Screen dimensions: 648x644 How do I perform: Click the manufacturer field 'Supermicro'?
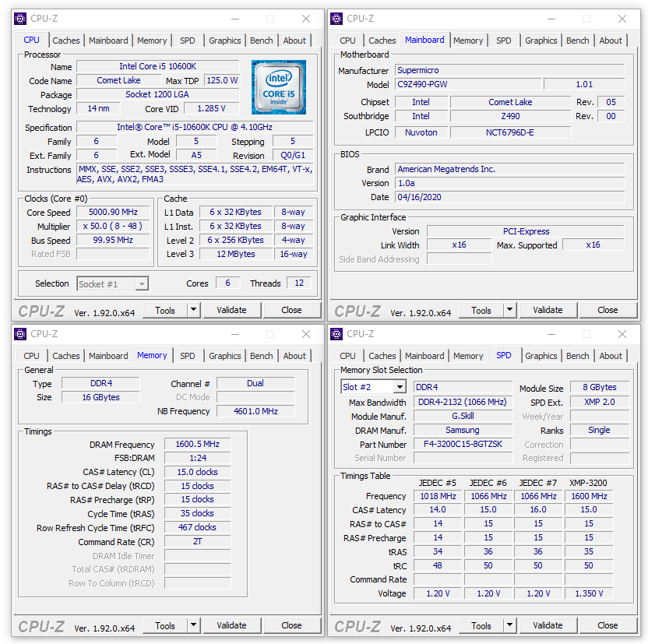[509, 70]
